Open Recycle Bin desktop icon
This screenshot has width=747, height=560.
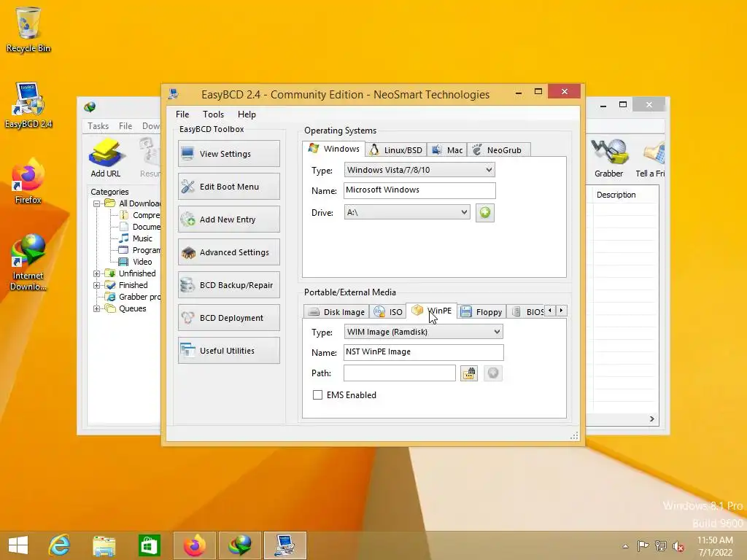coord(28,29)
